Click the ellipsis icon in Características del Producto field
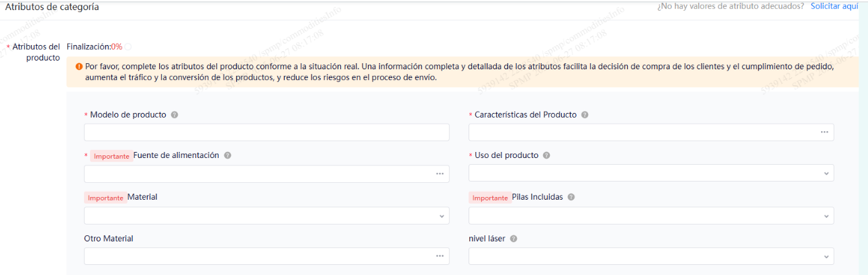Screen dimensions: 868x275 [824, 132]
